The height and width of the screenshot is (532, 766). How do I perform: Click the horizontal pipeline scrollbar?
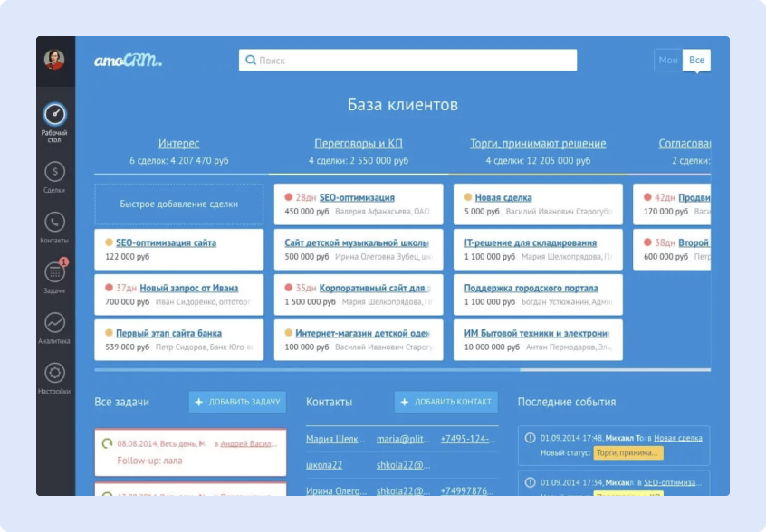point(403,370)
